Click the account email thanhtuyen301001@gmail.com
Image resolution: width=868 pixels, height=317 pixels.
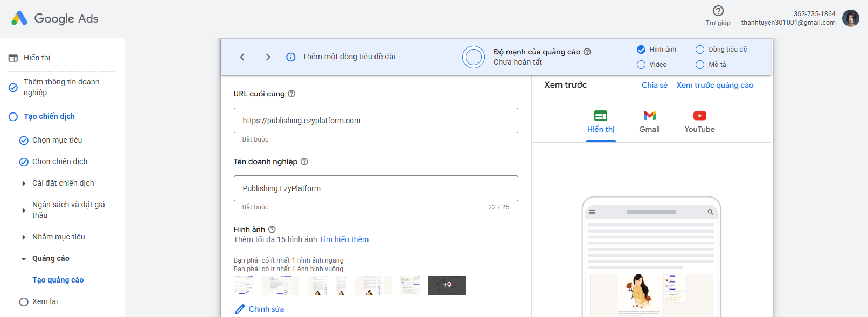pyautogui.click(x=788, y=23)
